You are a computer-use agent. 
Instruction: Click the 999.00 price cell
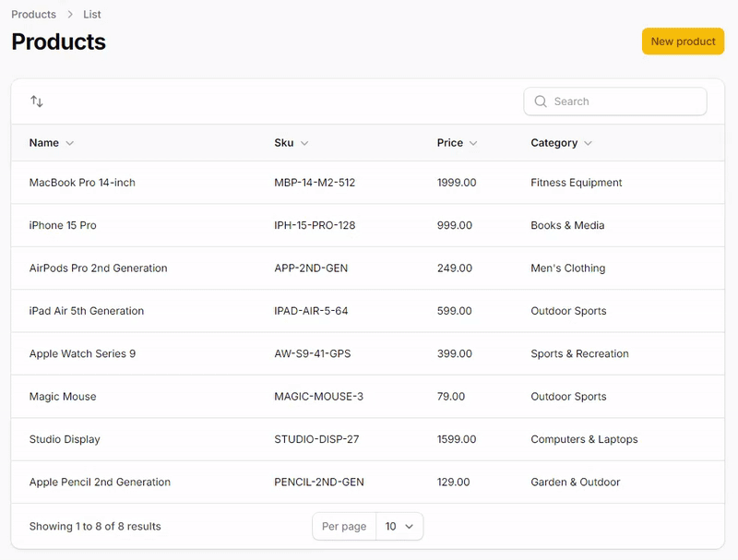tap(455, 225)
